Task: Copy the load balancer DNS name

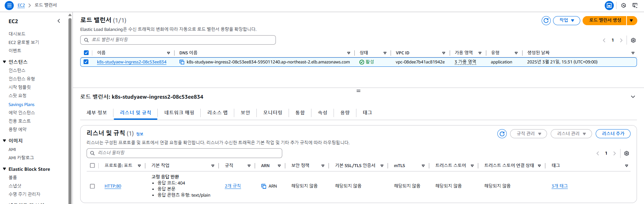Action: pos(182,62)
